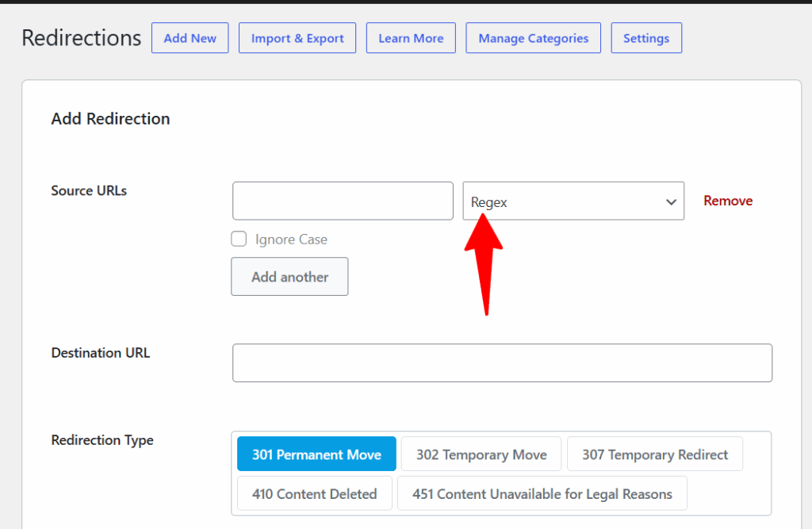Focus the Destination URL field
The height and width of the screenshot is (529, 812).
coord(502,362)
